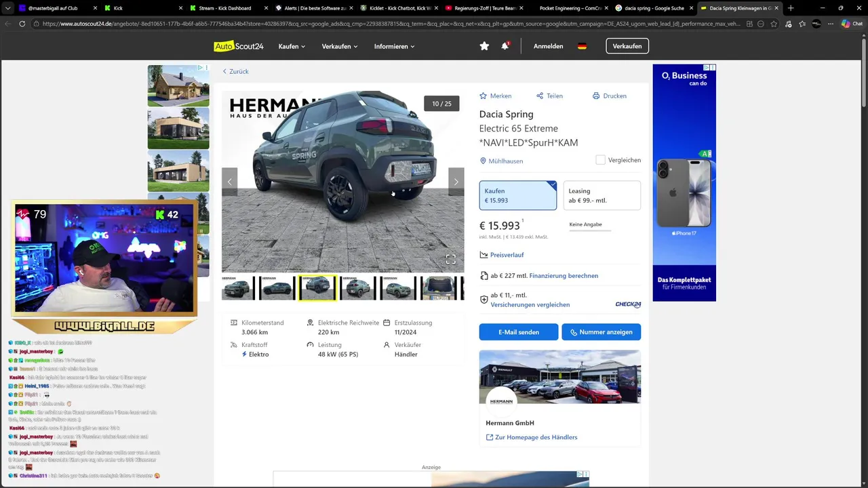Select first gallery thumbnail

click(x=237, y=288)
